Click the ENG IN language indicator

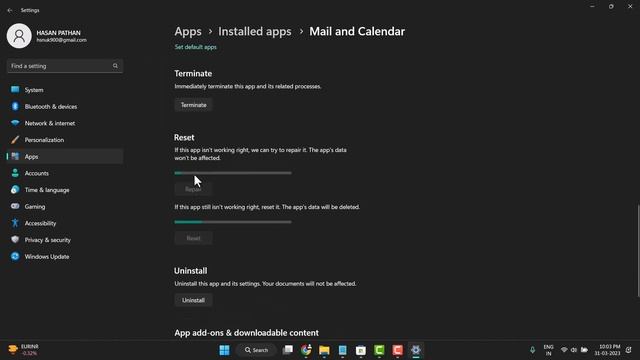(549, 350)
